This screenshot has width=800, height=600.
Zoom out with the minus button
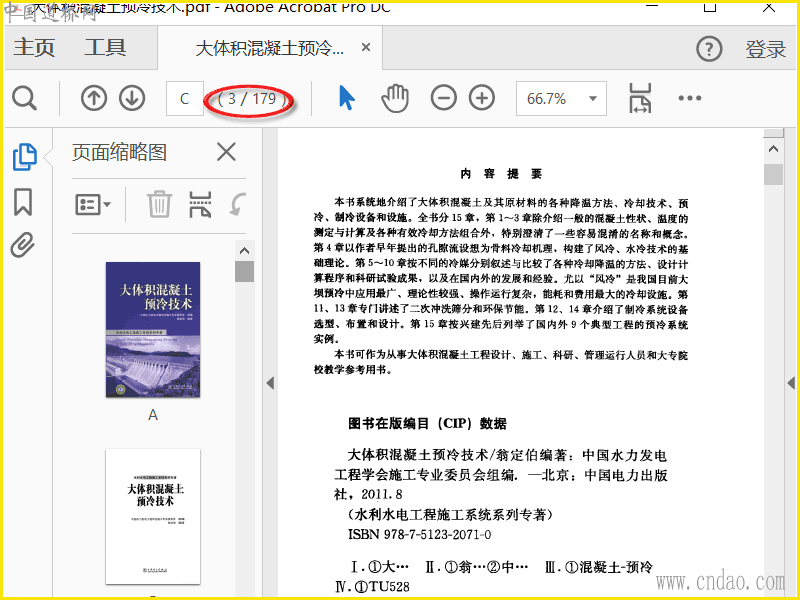[443, 98]
